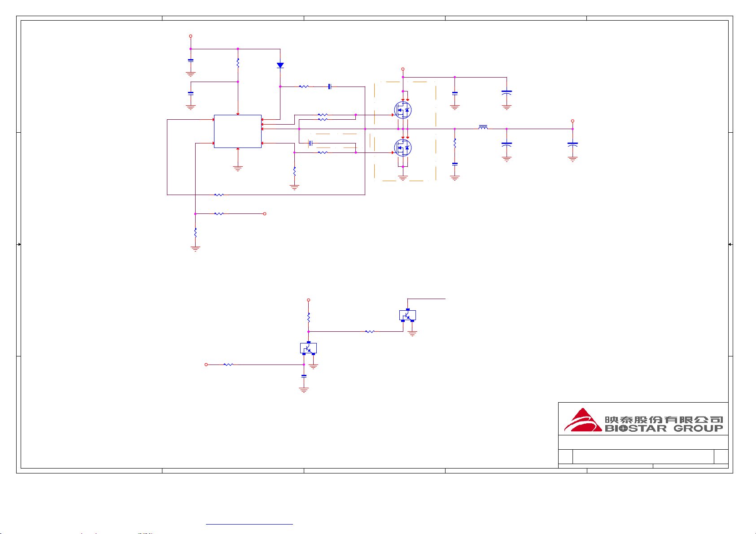Select the diode symbol near the top
Screen dimensions: 756x534
(280, 65)
